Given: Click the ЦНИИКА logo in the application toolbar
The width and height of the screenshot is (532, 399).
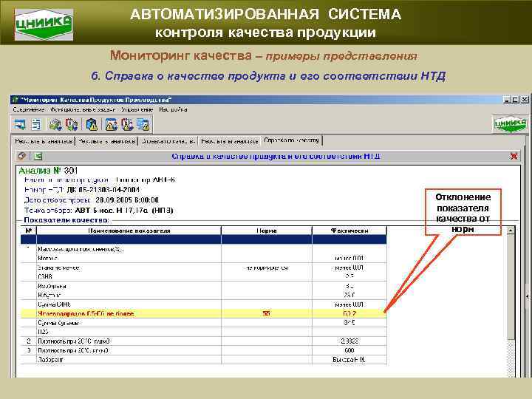Looking at the screenshot, I should point(510,124).
